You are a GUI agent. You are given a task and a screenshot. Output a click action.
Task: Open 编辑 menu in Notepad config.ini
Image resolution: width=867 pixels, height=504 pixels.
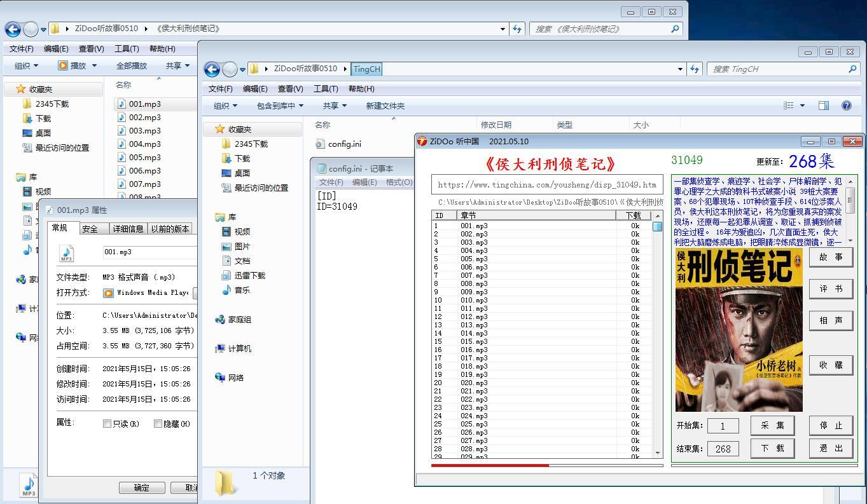point(364,182)
